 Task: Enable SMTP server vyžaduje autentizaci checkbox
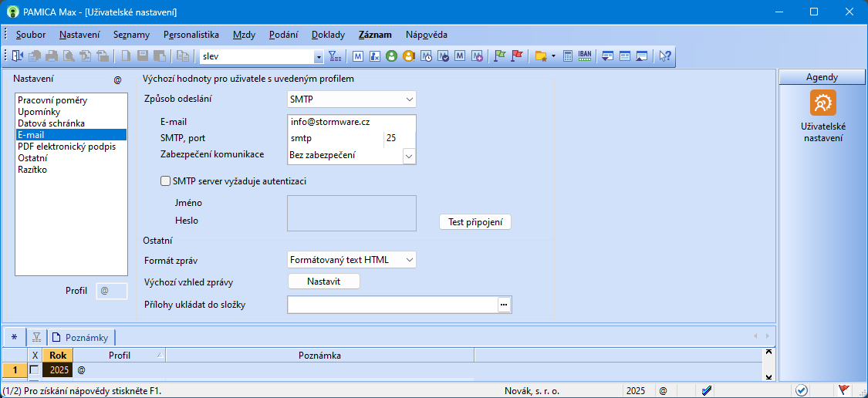pyautogui.click(x=165, y=181)
